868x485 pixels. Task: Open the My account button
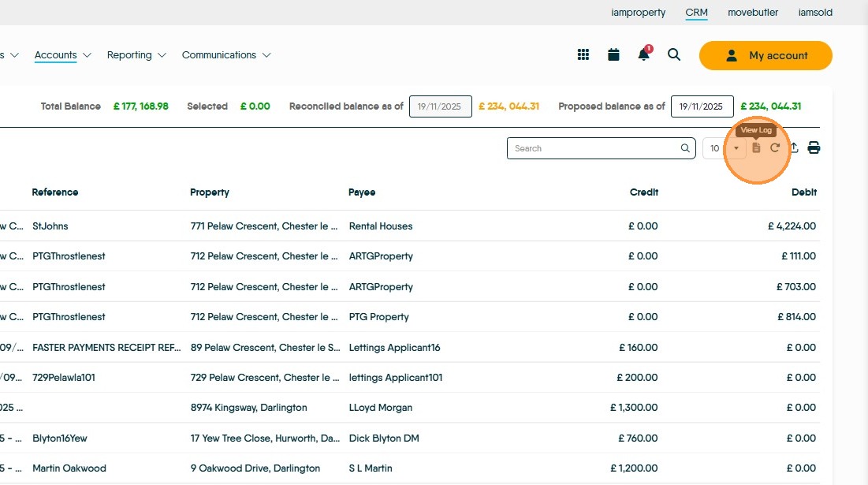(x=766, y=55)
